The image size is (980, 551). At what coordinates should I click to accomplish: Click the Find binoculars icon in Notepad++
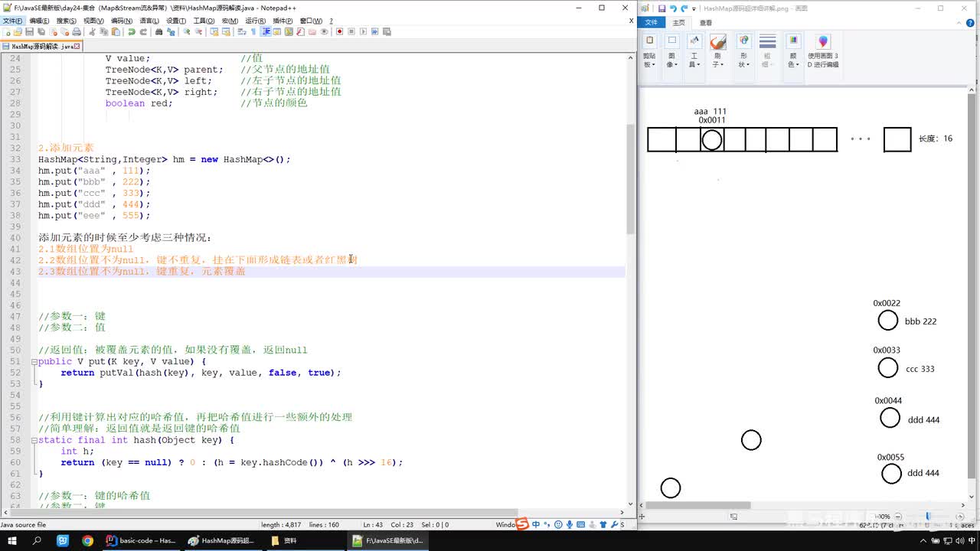(158, 32)
